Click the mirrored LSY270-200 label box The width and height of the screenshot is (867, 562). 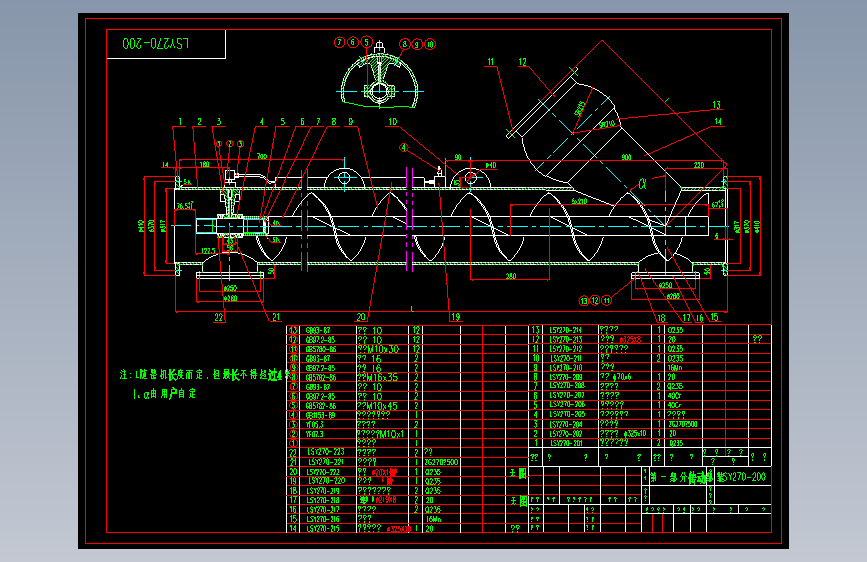pyautogui.click(x=166, y=44)
